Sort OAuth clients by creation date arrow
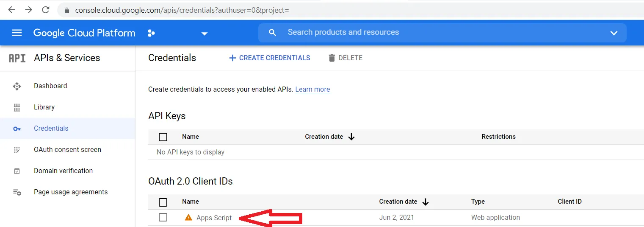 tap(426, 202)
